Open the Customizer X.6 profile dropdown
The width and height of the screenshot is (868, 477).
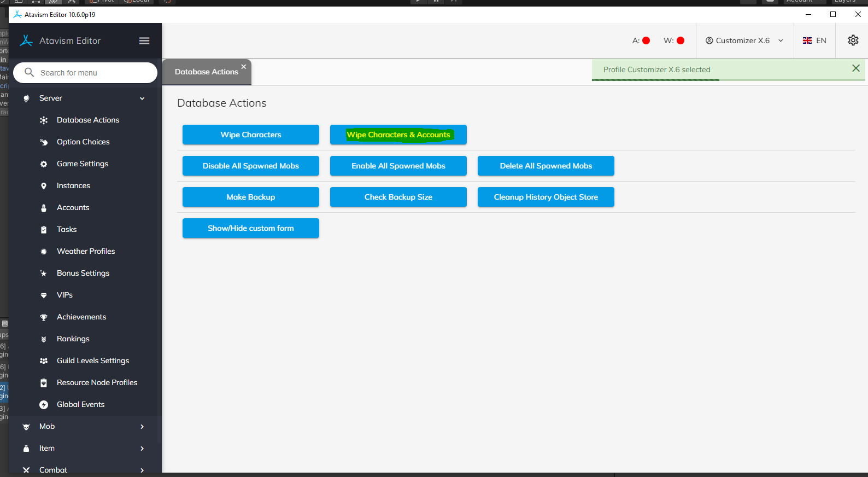tap(744, 40)
